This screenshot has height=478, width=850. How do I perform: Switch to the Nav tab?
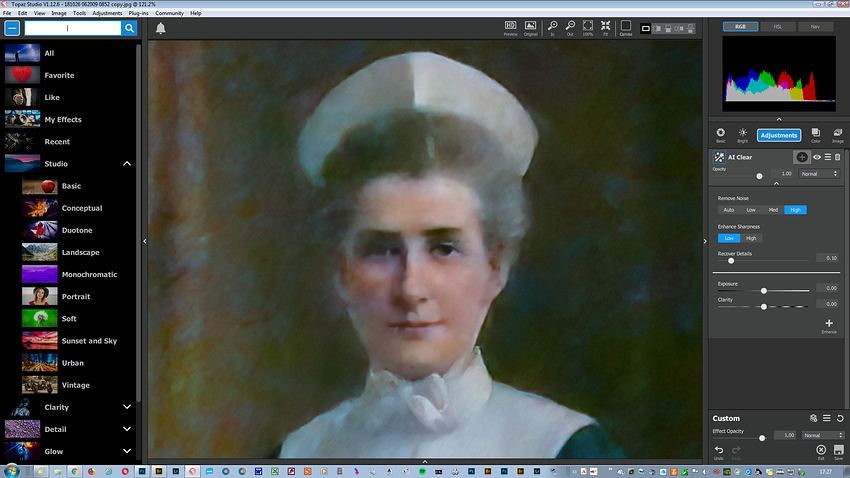tap(815, 27)
